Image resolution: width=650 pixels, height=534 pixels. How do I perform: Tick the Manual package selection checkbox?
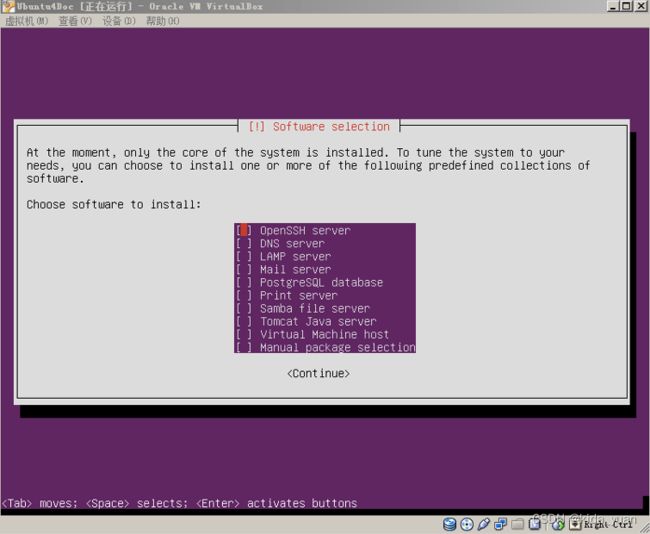click(244, 348)
